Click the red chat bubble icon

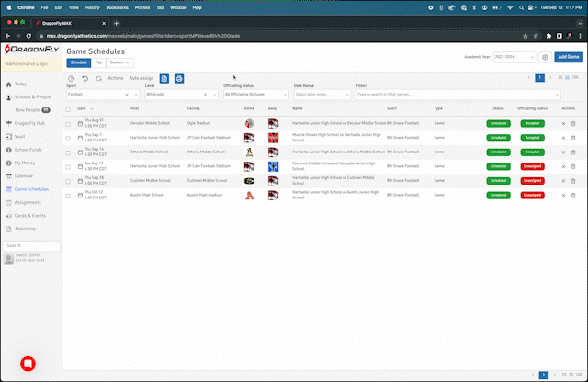tap(28, 362)
